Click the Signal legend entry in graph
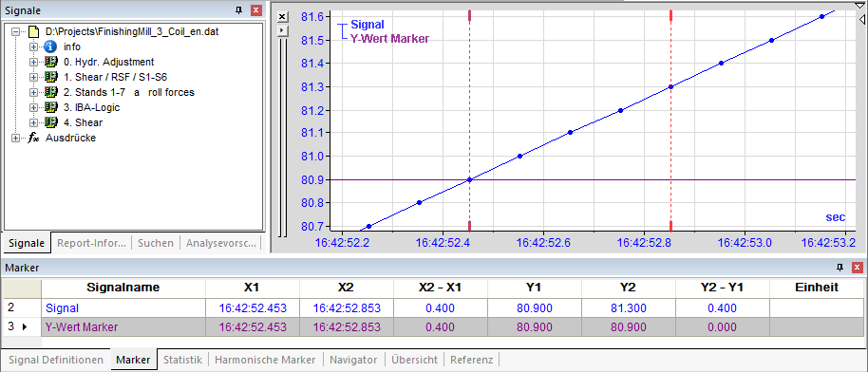The width and height of the screenshot is (868, 372). [x=368, y=25]
